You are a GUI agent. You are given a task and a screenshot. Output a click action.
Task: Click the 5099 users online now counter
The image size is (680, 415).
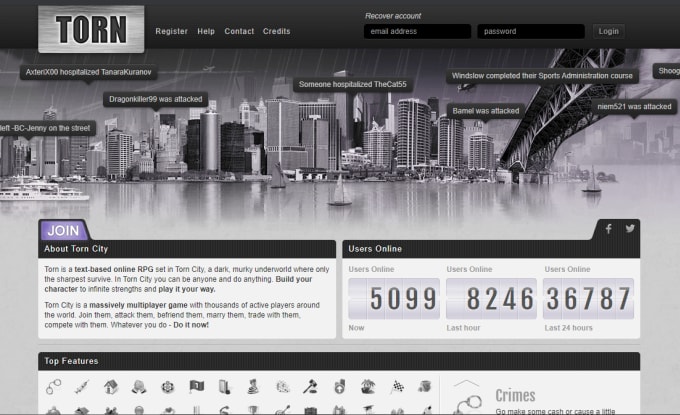pyautogui.click(x=394, y=299)
